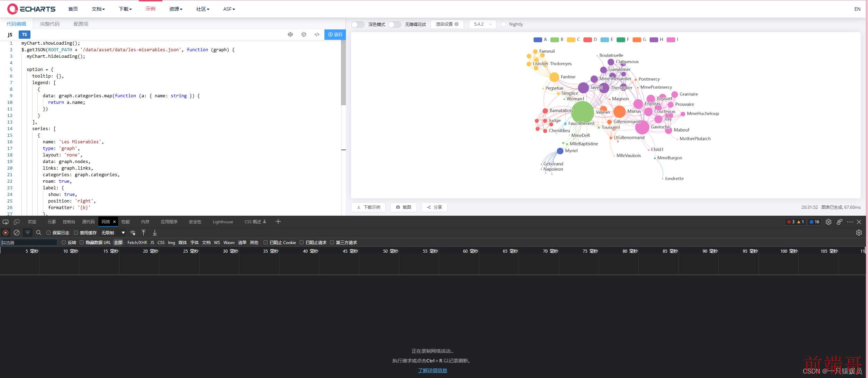The image size is (868, 378).
Task: Open network search with magnifier icon
Action: point(39,233)
